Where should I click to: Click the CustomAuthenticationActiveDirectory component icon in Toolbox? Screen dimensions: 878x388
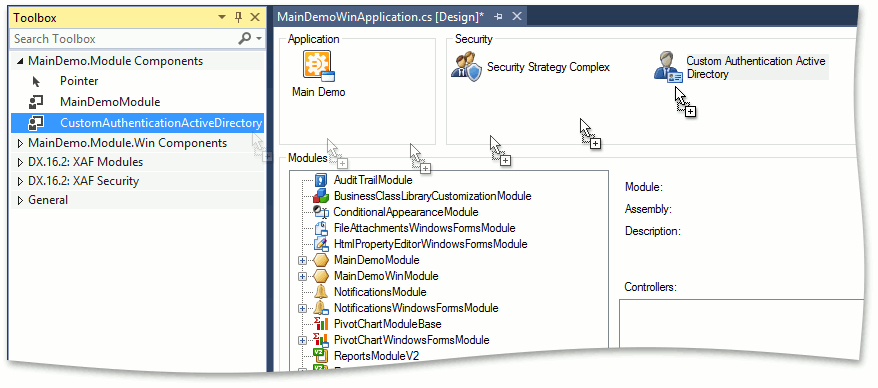tap(36, 122)
